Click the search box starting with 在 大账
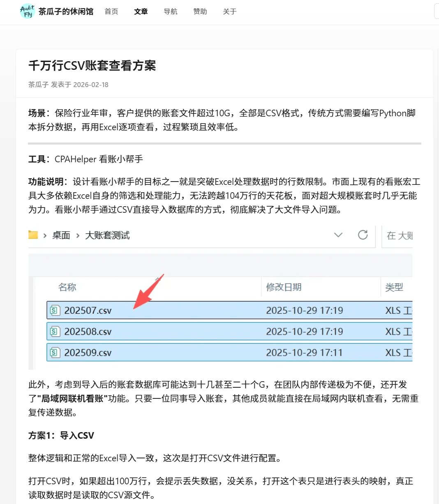This screenshot has width=439, height=504. pos(397,236)
